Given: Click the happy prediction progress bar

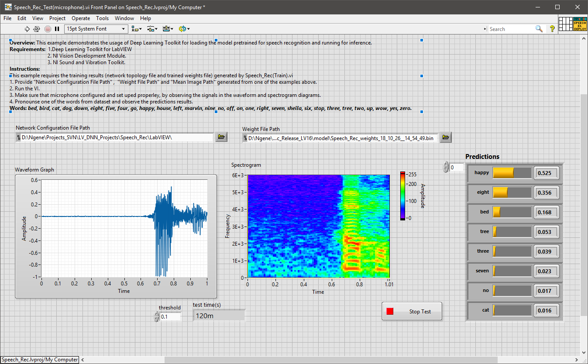Looking at the screenshot, I should 512,173.
